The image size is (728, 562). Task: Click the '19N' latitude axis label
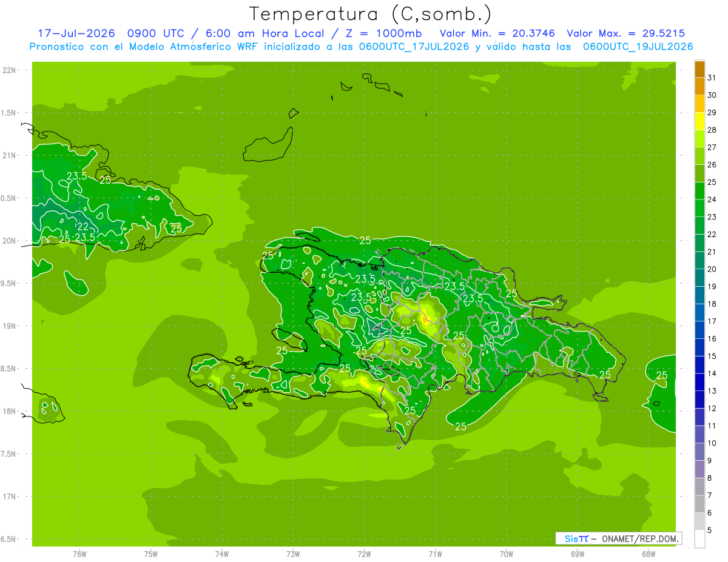10,326
